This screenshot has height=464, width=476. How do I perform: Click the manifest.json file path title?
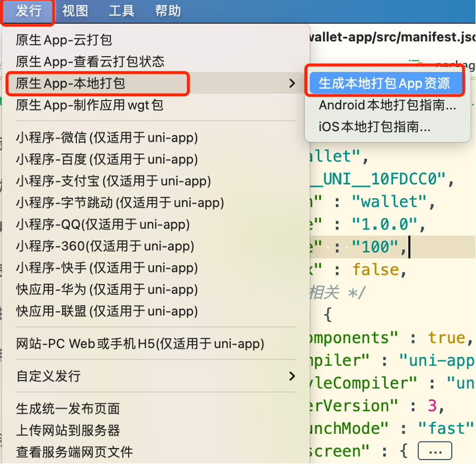[x=392, y=37]
